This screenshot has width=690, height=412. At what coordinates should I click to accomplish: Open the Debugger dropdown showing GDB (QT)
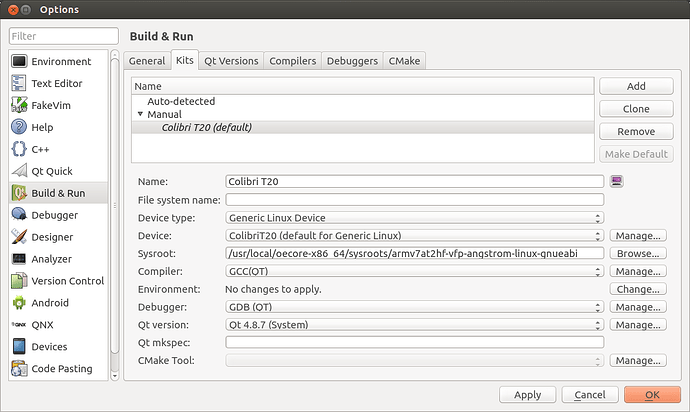pyautogui.click(x=415, y=307)
